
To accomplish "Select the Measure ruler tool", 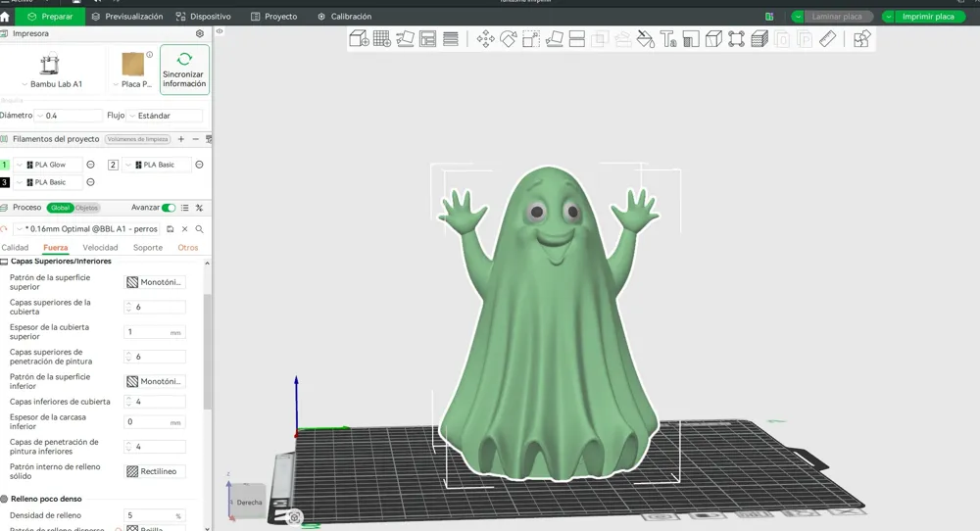I will pyautogui.click(x=827, y=39).
